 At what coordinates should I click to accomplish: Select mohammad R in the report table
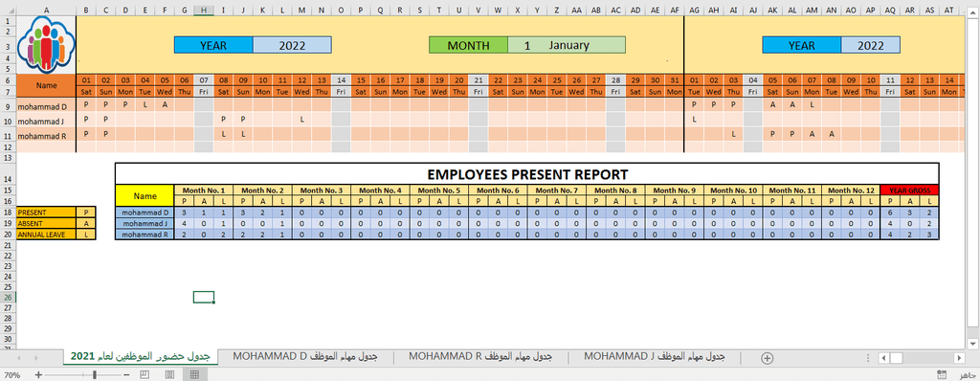(x=145, y=234)
